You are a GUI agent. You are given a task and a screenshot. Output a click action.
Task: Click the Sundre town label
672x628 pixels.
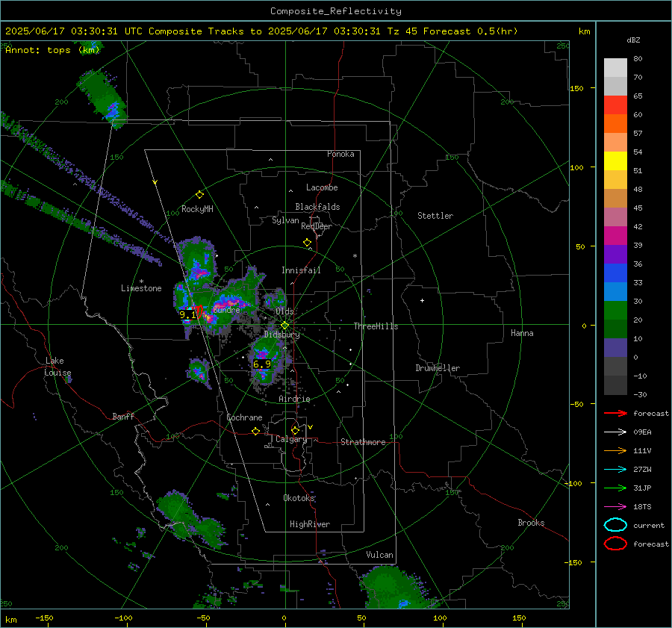point(226,310)
